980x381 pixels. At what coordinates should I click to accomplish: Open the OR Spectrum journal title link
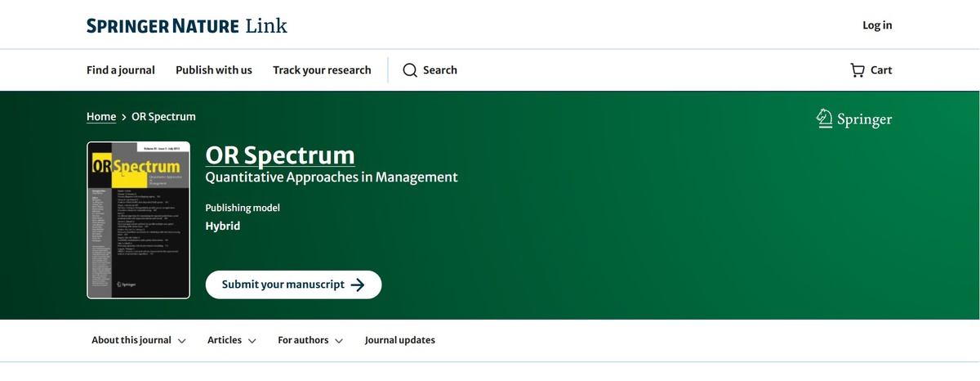point(280,155)
